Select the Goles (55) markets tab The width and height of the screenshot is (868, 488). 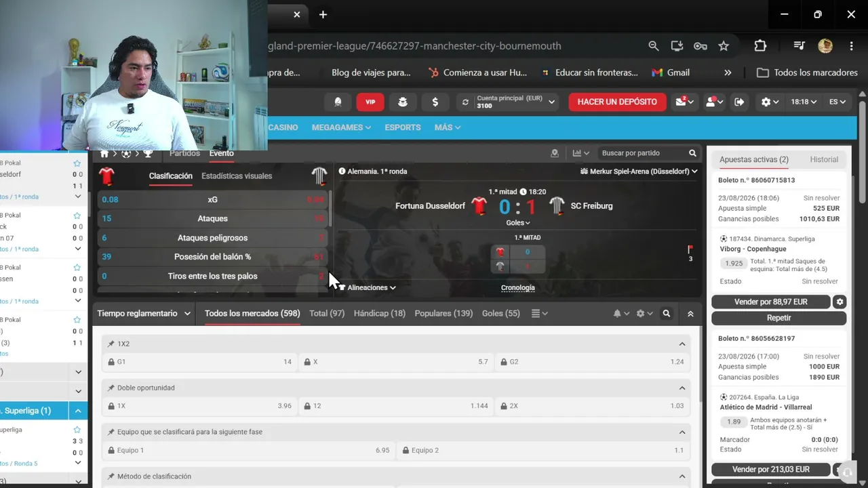[501, 314]
